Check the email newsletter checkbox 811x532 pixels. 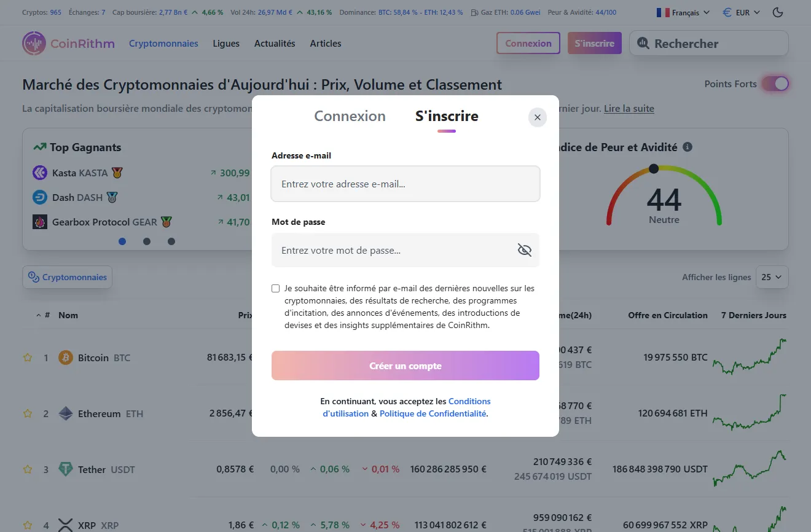(276, 288)
